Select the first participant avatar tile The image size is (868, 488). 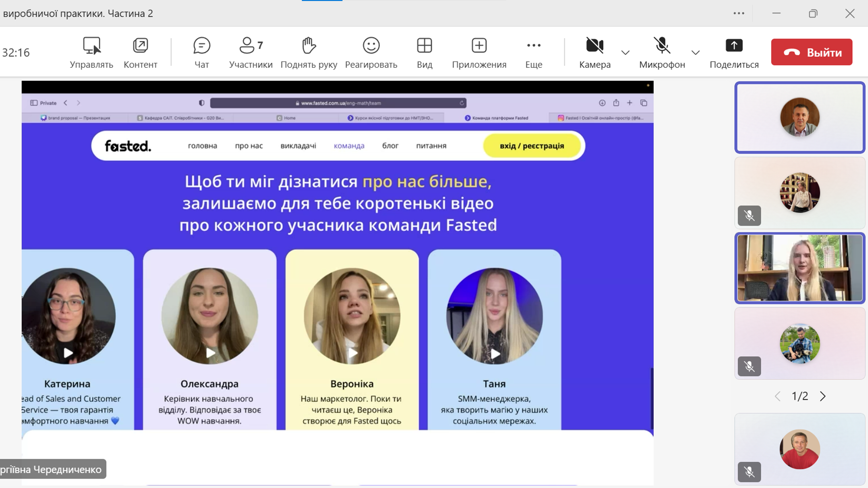(x=800, y=117)
